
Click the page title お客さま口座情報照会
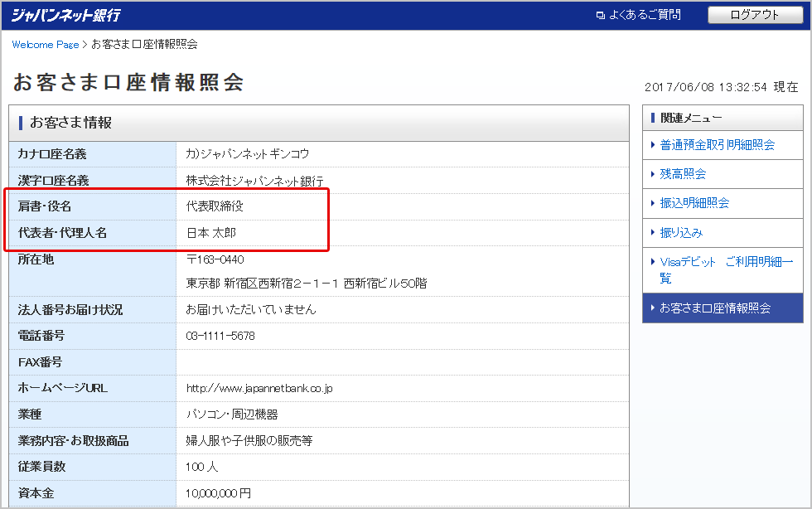[x=128, y=82]
